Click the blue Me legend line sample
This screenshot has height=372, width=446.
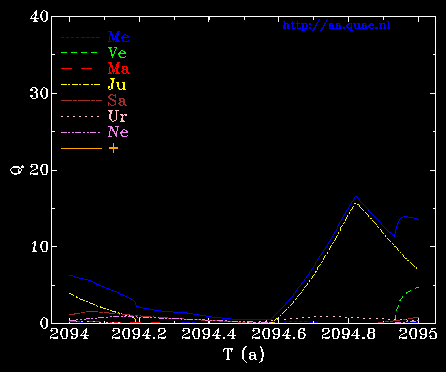point(81,38)
